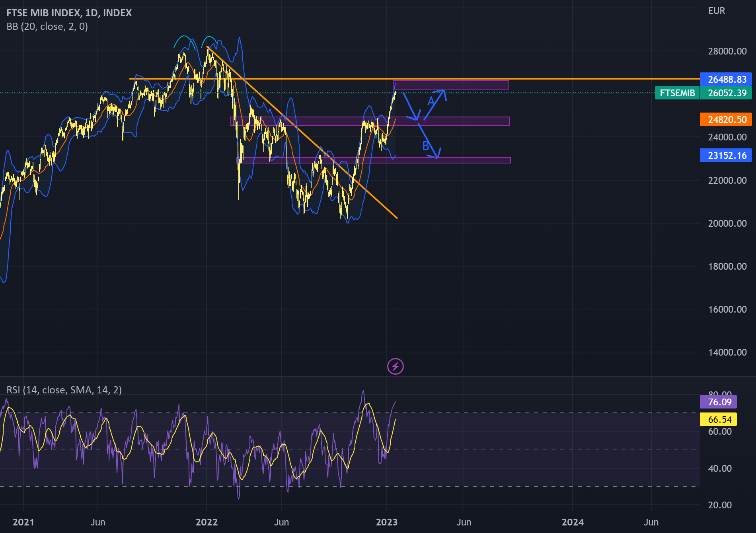Click the purple lightning bolt idea icon

coord(396,367)
